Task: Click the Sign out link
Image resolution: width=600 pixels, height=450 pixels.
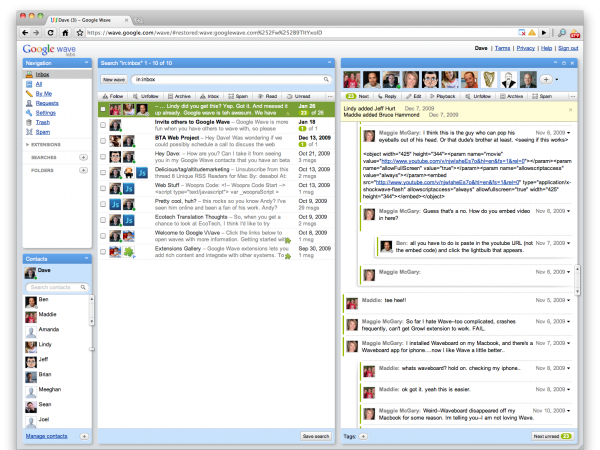Action: [x=568, y=48]
